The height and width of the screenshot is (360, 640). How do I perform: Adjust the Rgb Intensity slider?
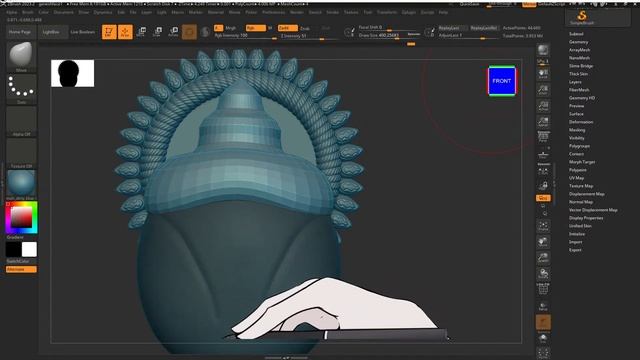[246, 36]
